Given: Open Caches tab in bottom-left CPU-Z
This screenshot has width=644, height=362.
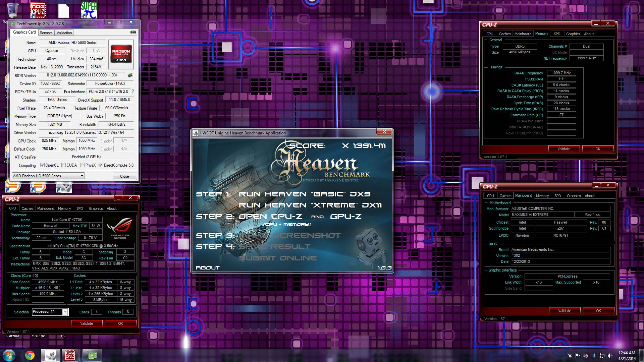Looking at the screenshot, I should [27, 208].
